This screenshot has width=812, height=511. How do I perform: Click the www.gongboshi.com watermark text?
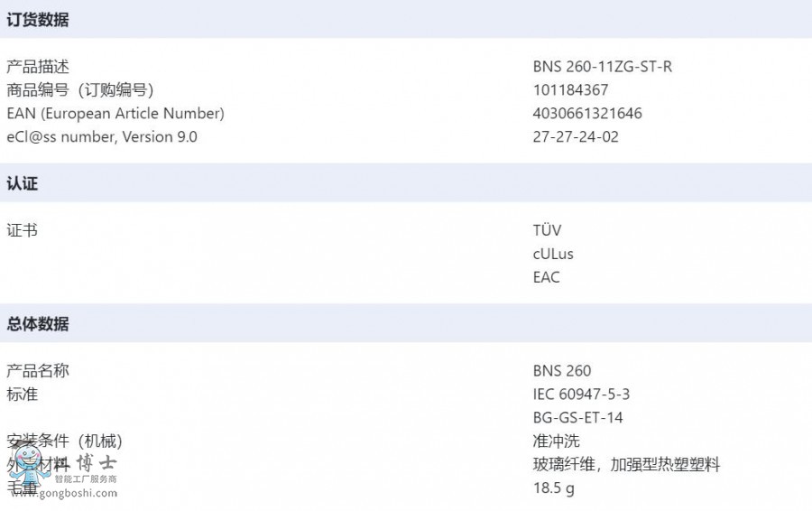click(65, 493)
